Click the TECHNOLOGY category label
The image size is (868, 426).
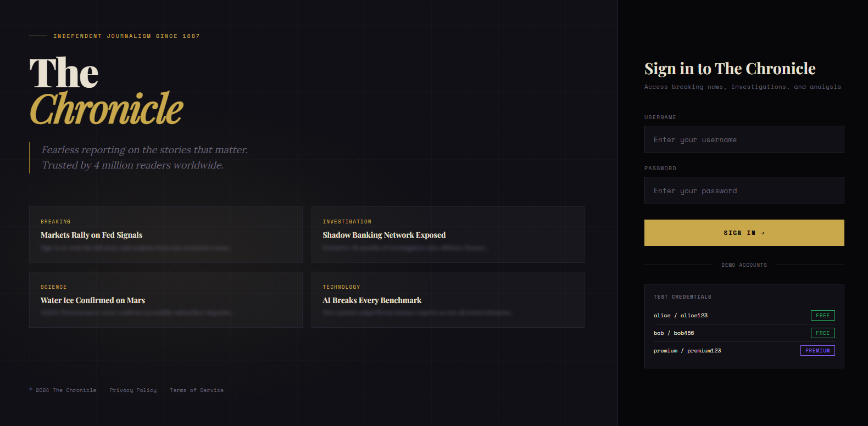341,287
